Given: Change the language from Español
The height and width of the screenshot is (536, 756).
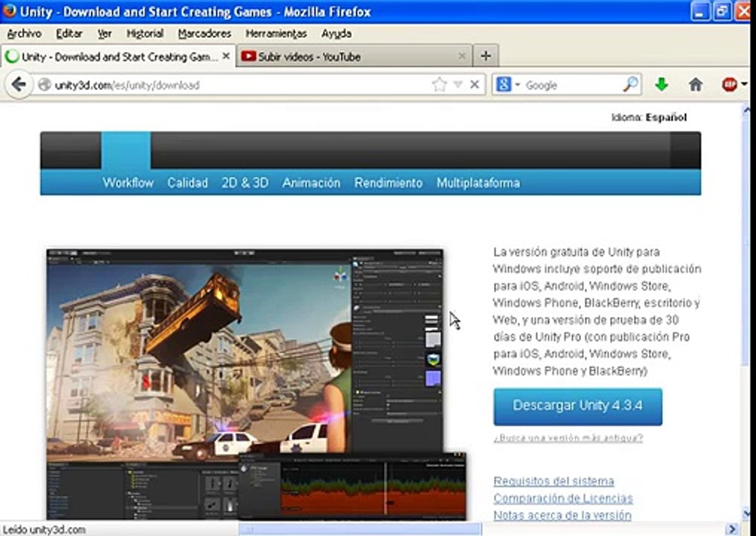Looking at the screenshot, I should tap(666, 118).
